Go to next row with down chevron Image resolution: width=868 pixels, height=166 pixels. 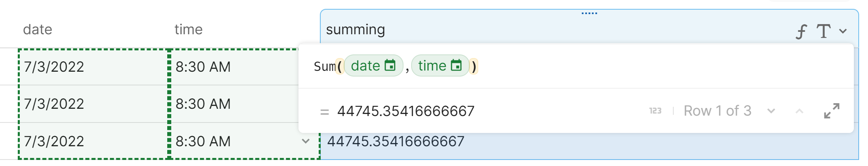771,111
